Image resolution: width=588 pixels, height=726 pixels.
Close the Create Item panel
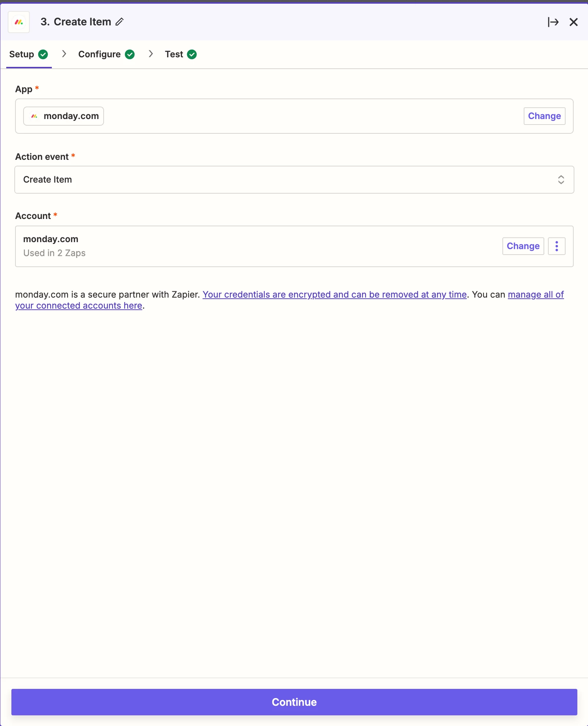pyautogui.click(x=574, y=22)
